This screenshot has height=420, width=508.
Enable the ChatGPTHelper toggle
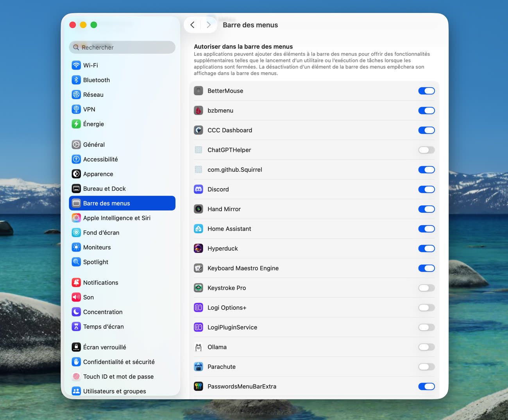(426, 150)
